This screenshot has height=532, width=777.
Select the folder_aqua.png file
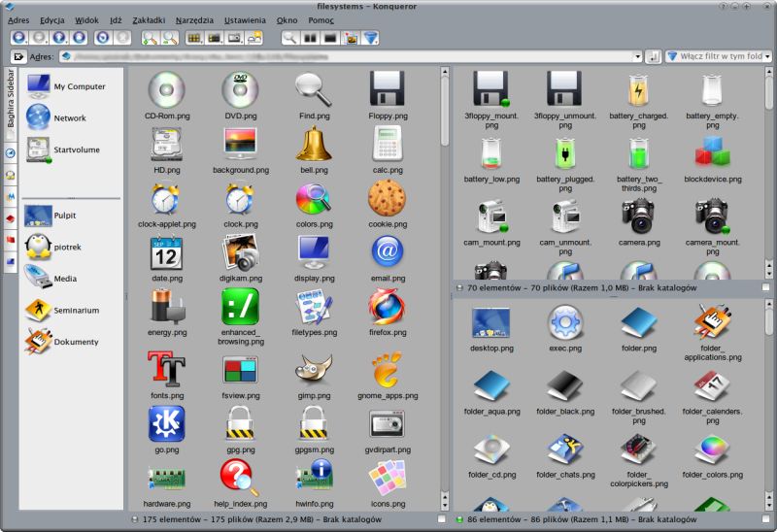[x=492, y=391]
